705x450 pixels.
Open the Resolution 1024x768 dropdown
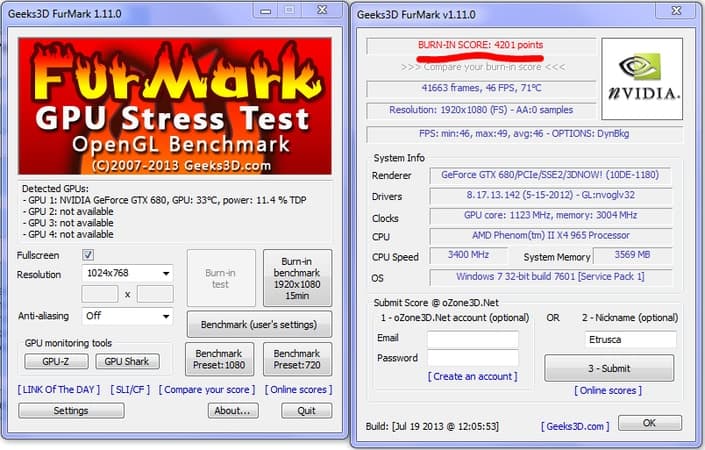128,273
